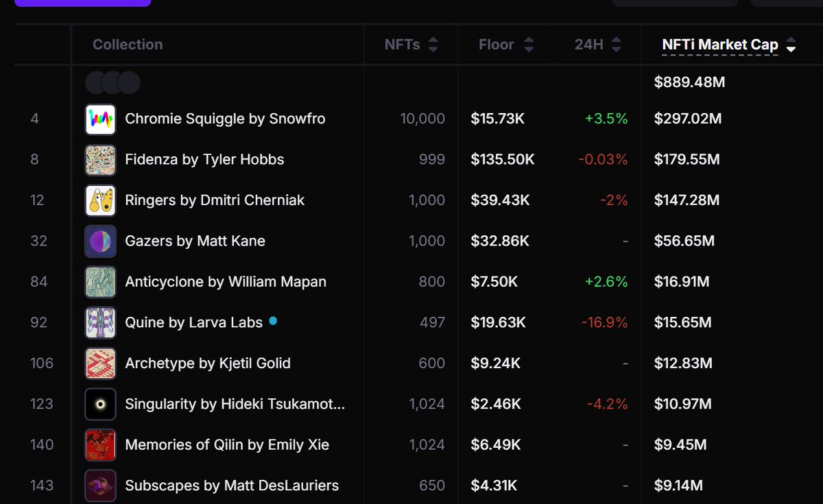Click the Singularity collection icon
This screenshot has width=823, height=504.
(x=100, y=404)
